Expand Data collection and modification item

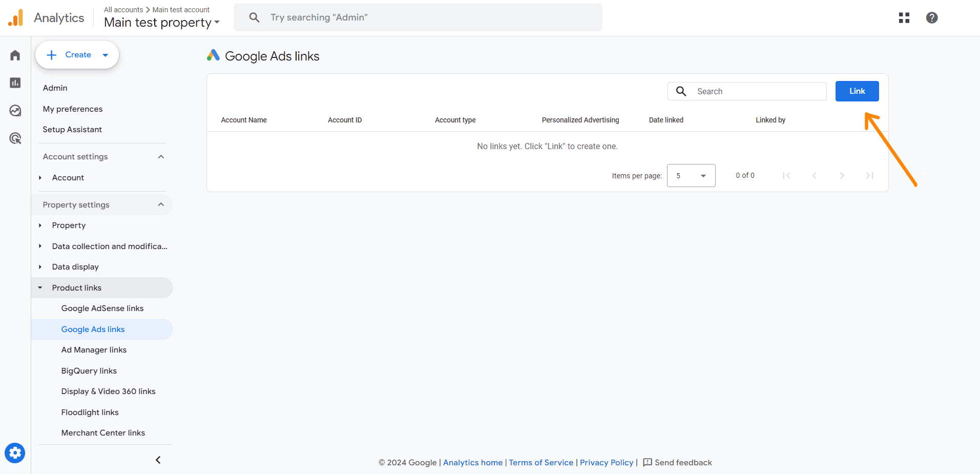pos(40,246)
